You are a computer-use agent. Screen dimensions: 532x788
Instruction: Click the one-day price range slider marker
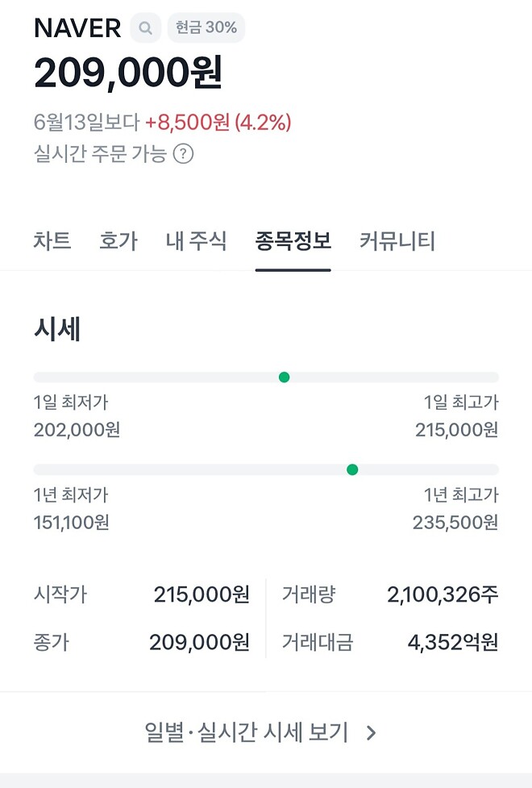(284, 376)
